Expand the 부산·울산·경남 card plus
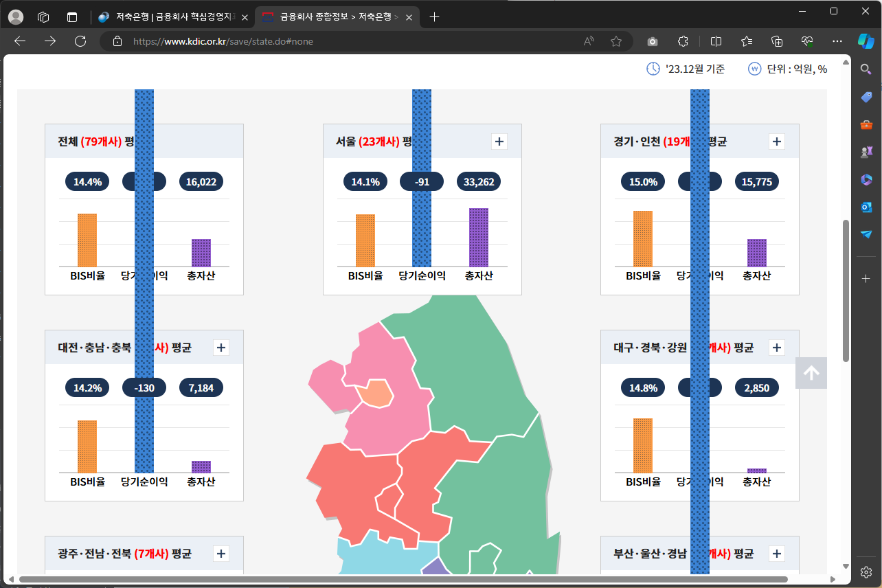 tap(777, 554)
